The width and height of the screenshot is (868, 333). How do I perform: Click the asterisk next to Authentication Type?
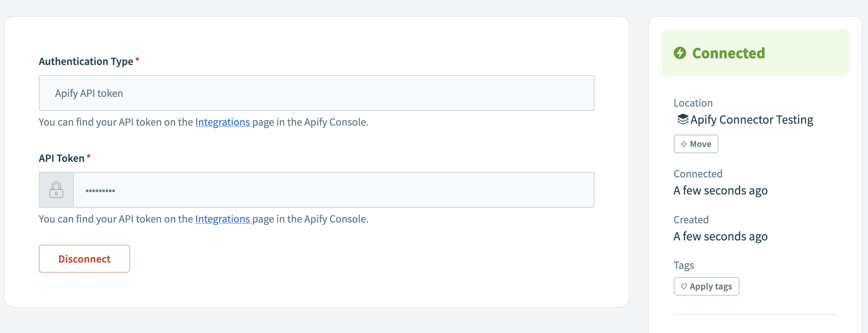(138, 59)
